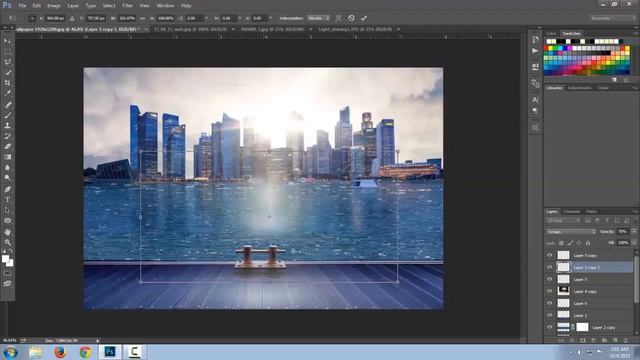This screenshot has width=640, height=360.
Task: Open the Opacity slider dropdown arrow
Action: (x=634, y=231)
